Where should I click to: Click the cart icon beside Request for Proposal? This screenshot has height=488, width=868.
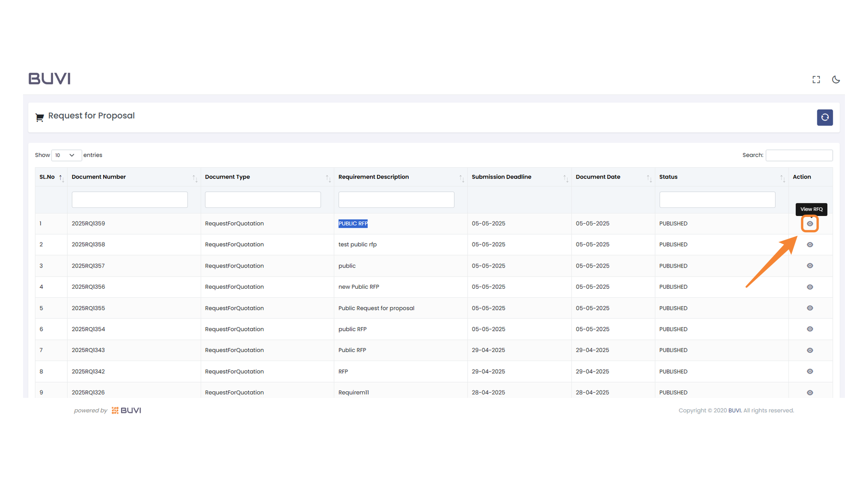click(39, 117)
